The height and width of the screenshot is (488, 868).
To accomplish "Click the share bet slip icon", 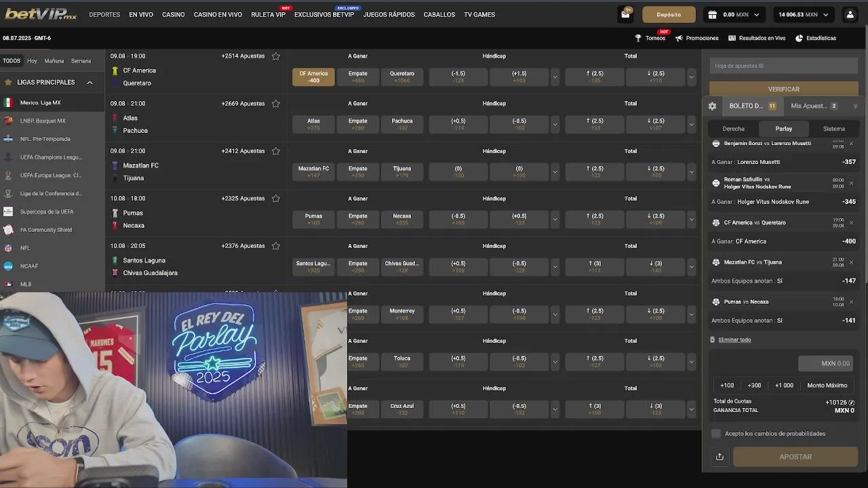I will [x=719, y=457].
